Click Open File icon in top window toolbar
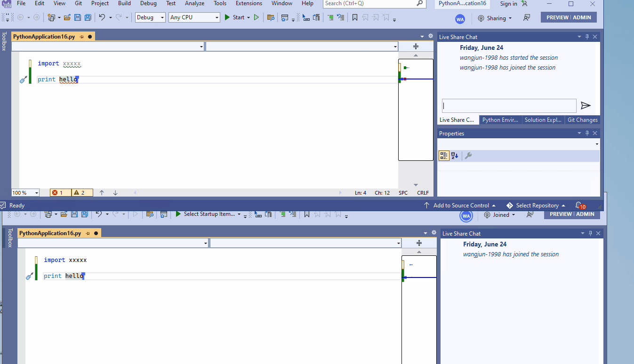Viewport: 634px width, 364px height. pos(67,17)
